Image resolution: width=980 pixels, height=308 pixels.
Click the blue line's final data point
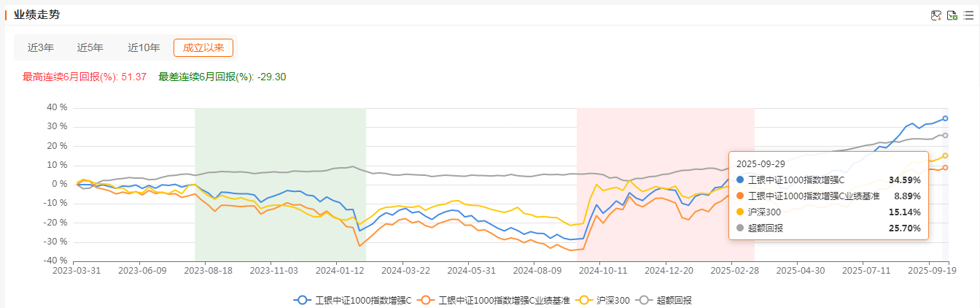click(x=946, y=118)
